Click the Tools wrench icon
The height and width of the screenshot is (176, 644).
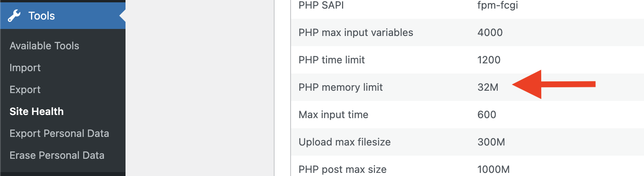tap(14, 16)
